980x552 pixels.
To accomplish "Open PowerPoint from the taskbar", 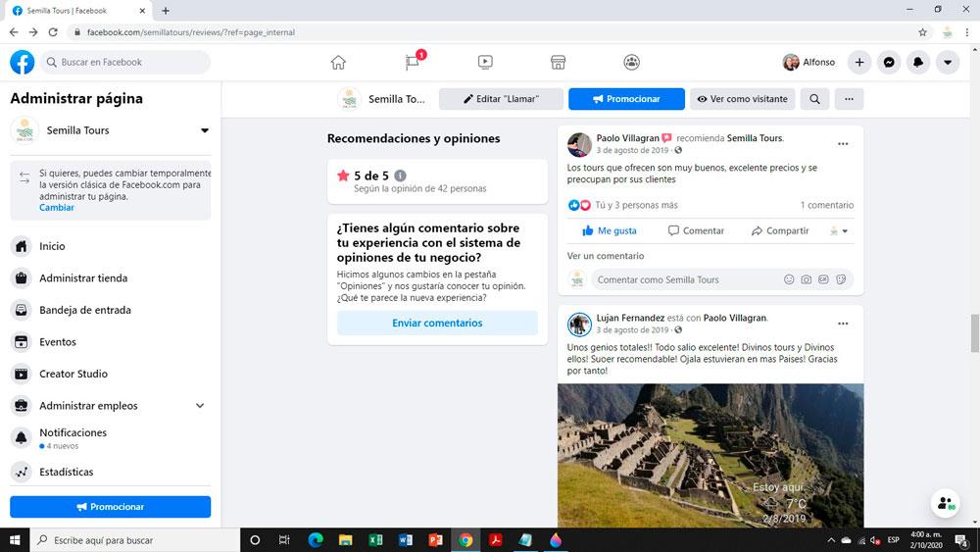I will (x=436, y=540).
